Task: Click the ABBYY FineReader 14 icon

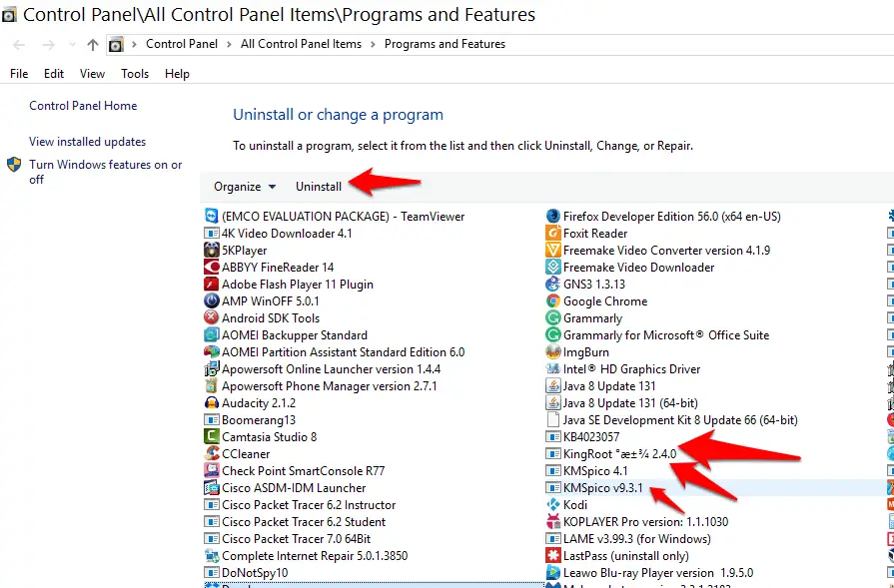Action: point(212,268)
